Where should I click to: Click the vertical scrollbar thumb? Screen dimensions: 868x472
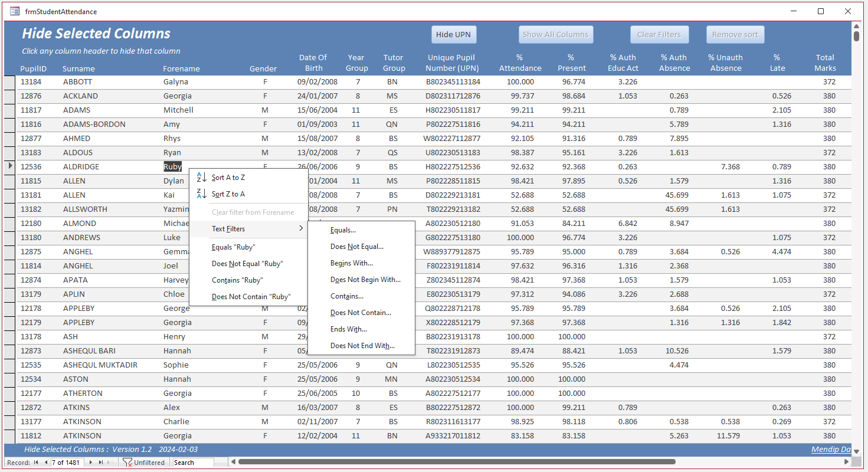point(856,35)
